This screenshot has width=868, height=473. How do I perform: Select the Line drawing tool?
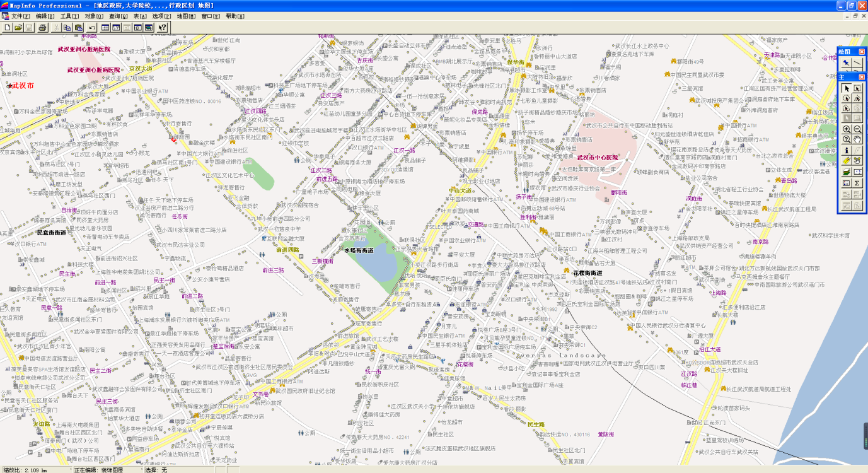point(857,62)
